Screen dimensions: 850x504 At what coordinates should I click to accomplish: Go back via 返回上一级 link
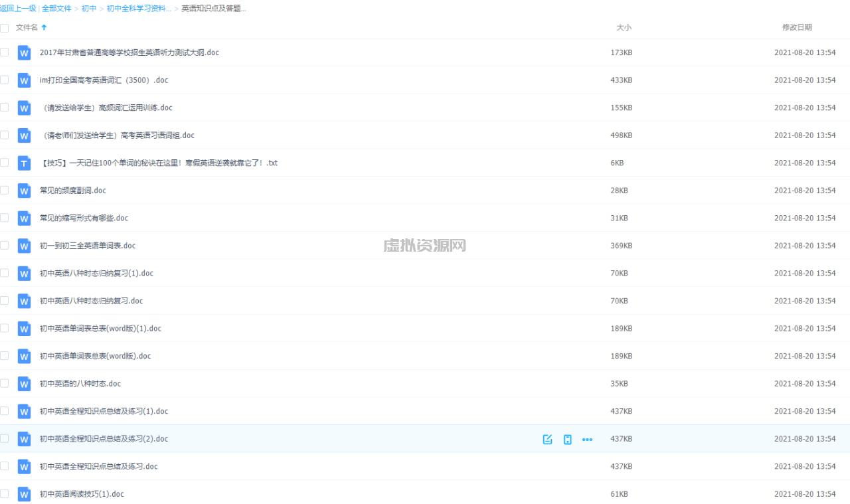(18, 9)
